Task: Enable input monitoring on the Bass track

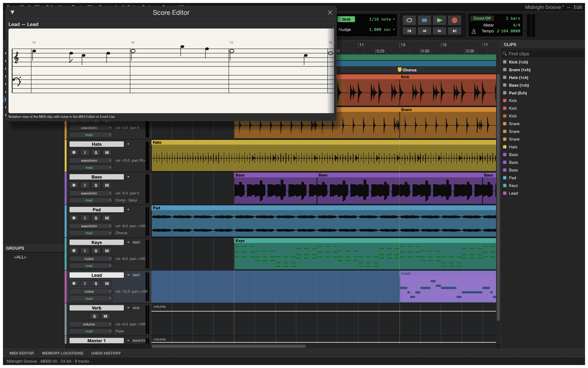Action: [x=85, y=185]
